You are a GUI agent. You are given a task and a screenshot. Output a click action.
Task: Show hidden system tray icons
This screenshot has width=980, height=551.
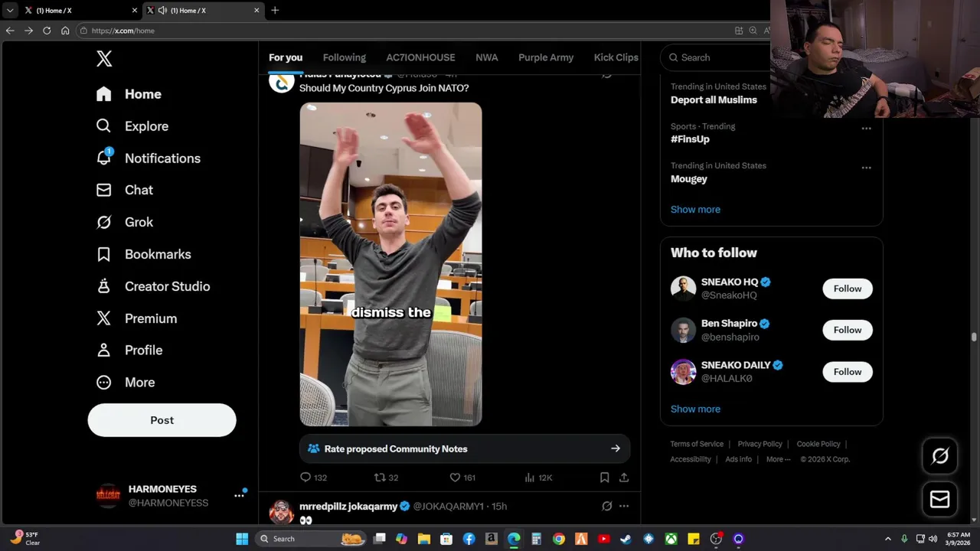(x=887, y=539)
